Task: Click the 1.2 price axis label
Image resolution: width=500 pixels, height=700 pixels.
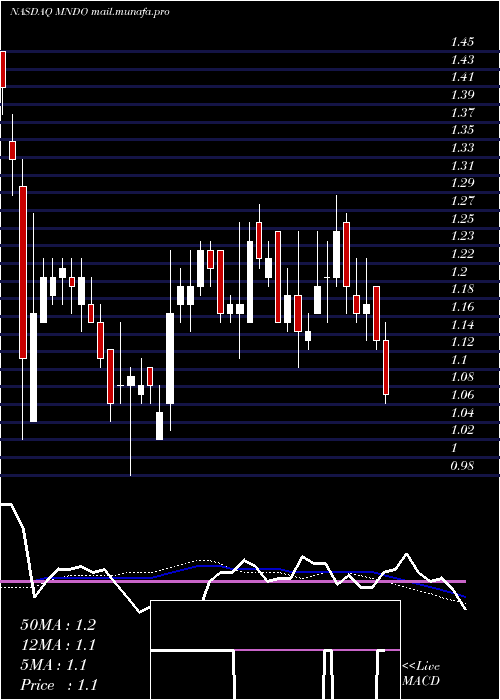Action: click(459, 271)
